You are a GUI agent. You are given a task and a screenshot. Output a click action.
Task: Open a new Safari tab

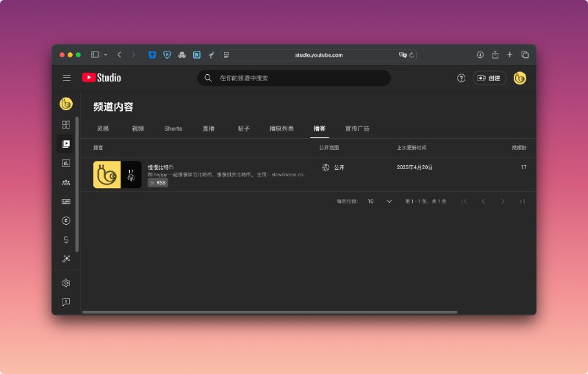click(x=509, y=54)
